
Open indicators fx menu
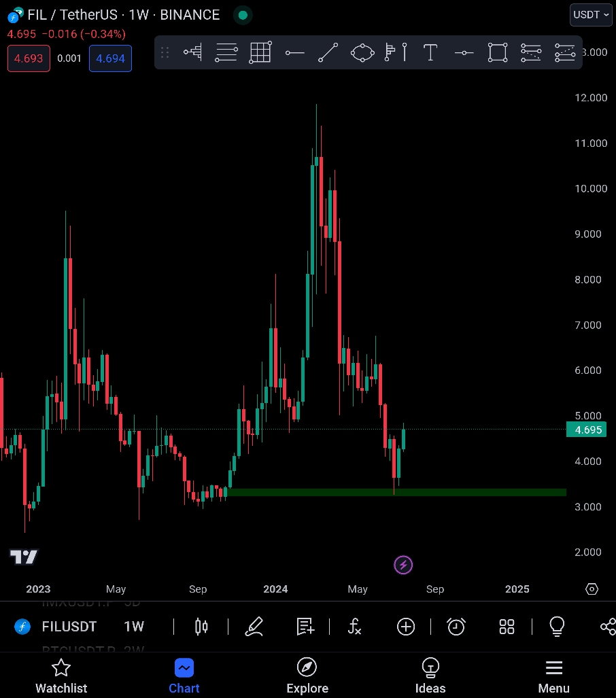click(354, 627)
